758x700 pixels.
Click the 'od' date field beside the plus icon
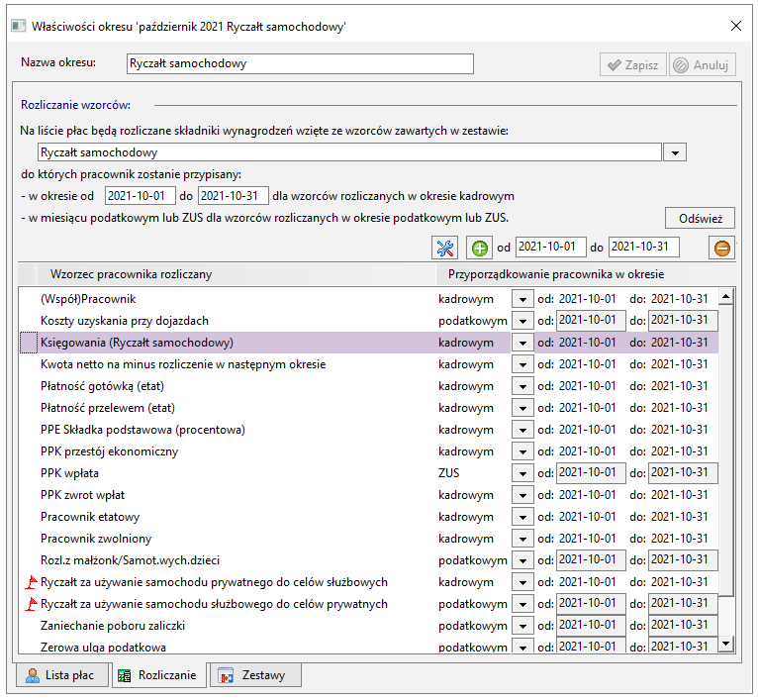550,247
